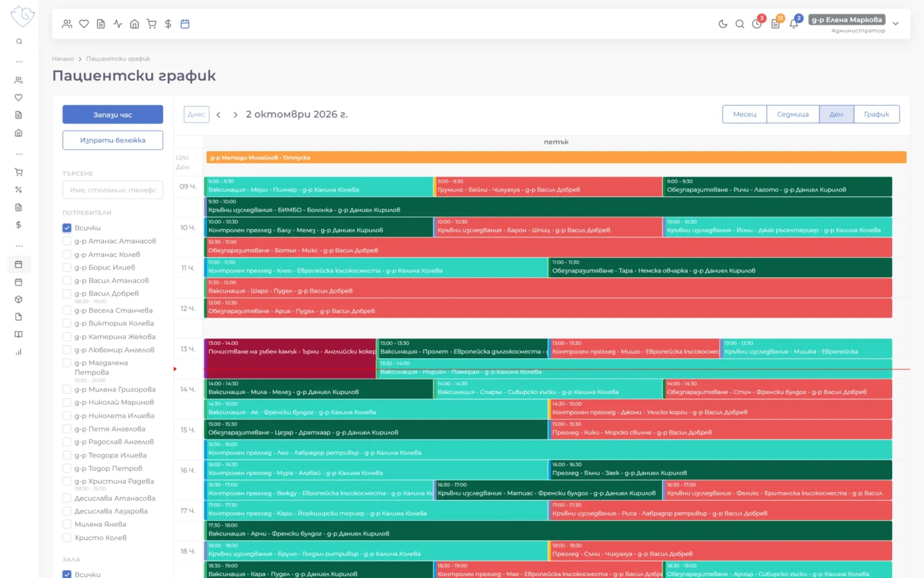Open the clipboard icon with badge 12
924x578 pixels.
tap(776, 23)
